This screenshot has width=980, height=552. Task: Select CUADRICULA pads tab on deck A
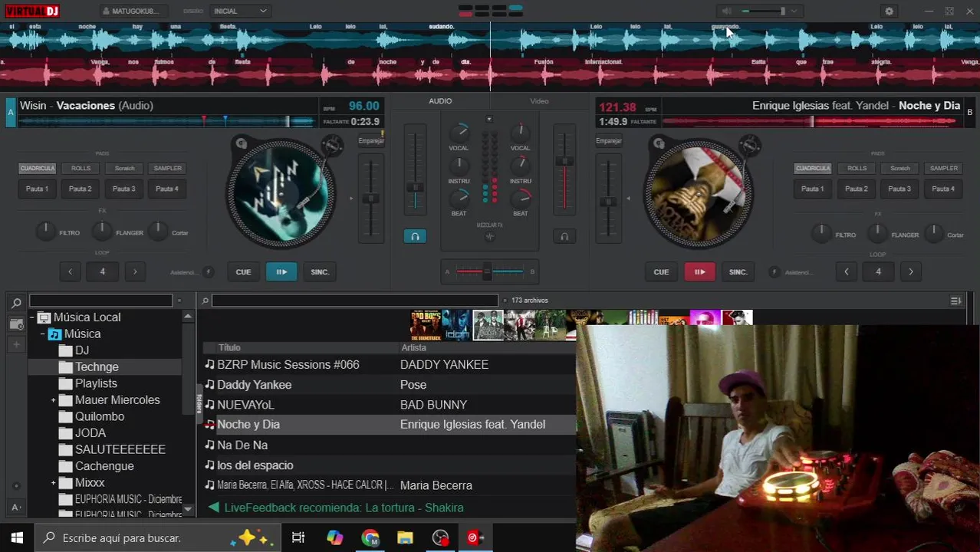[x=37, y=169]
